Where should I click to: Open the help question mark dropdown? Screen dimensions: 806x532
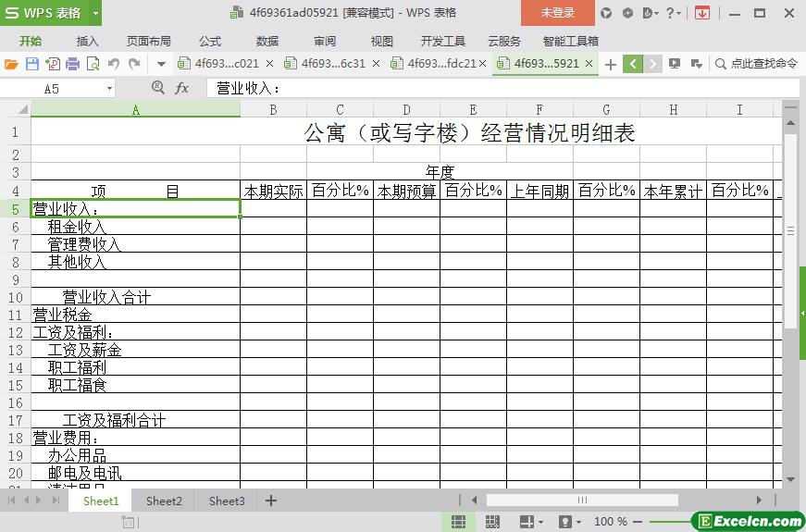674,13
